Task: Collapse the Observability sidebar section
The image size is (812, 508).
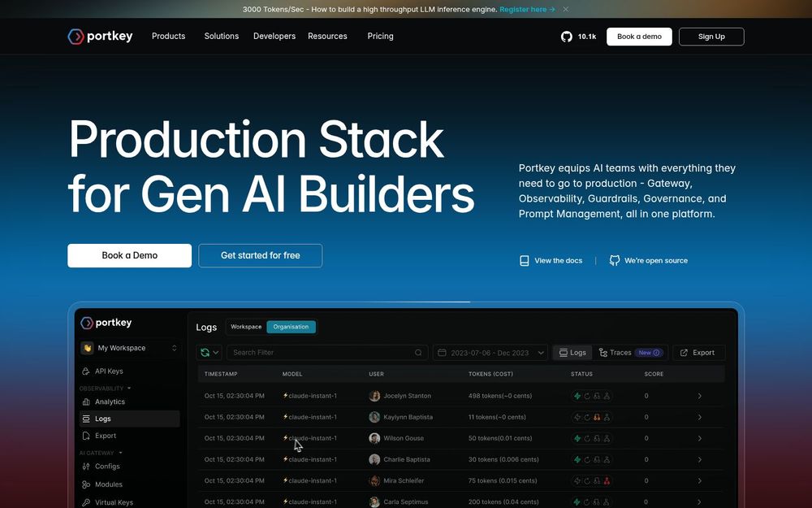Action: (x=105, y=389)
